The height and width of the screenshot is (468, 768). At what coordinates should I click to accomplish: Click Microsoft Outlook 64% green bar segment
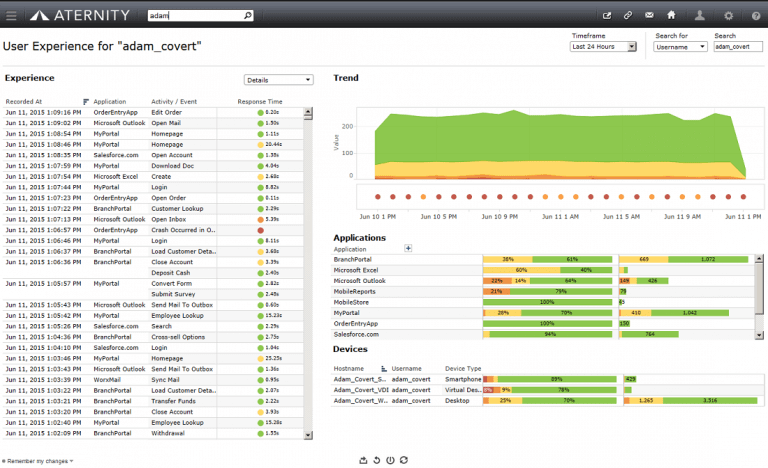tap(571, 281)
